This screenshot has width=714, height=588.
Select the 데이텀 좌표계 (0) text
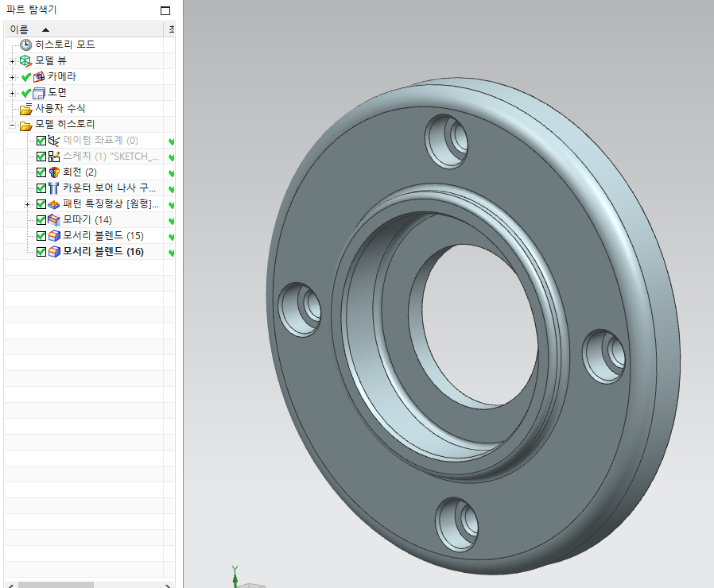click(x=101, y=140)
